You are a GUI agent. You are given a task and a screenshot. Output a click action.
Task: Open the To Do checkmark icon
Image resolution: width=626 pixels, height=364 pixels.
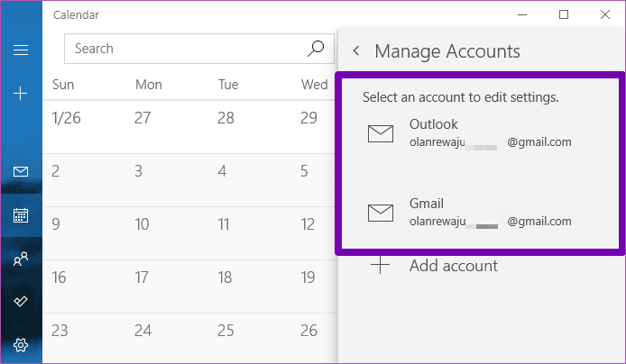tap(21, 302)
